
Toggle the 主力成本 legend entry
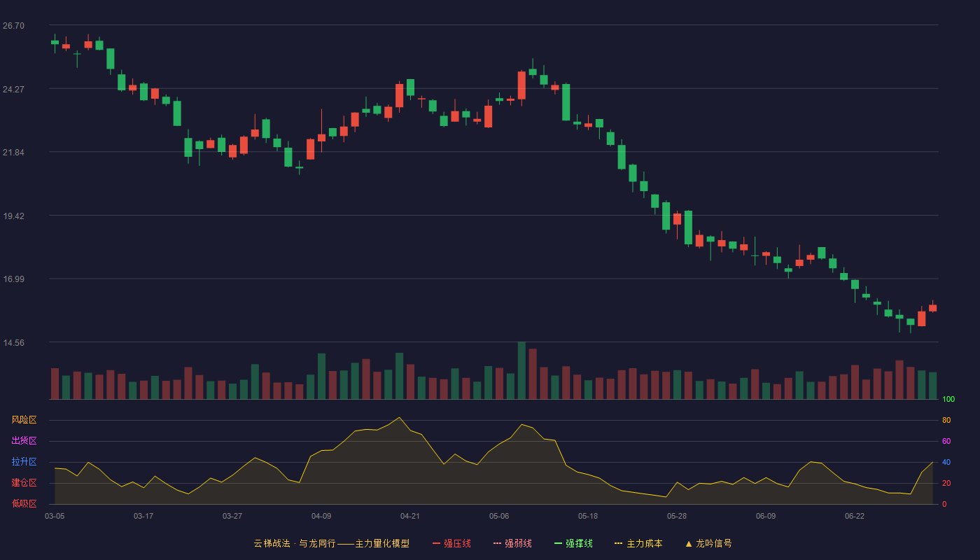[638, 543]
